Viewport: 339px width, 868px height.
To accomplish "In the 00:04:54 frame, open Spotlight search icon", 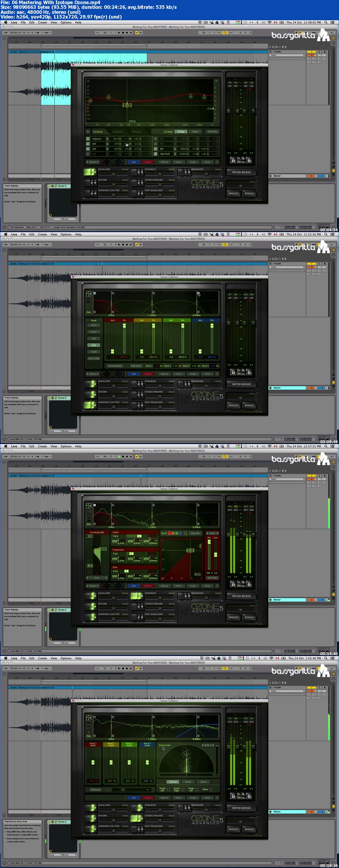I will tap(326, 23).
